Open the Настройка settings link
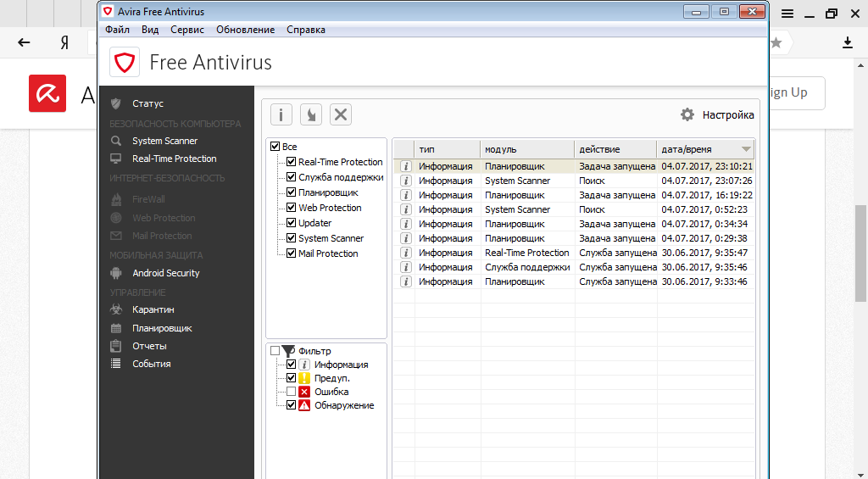This screenshot has height=479, width=868. 728,114
